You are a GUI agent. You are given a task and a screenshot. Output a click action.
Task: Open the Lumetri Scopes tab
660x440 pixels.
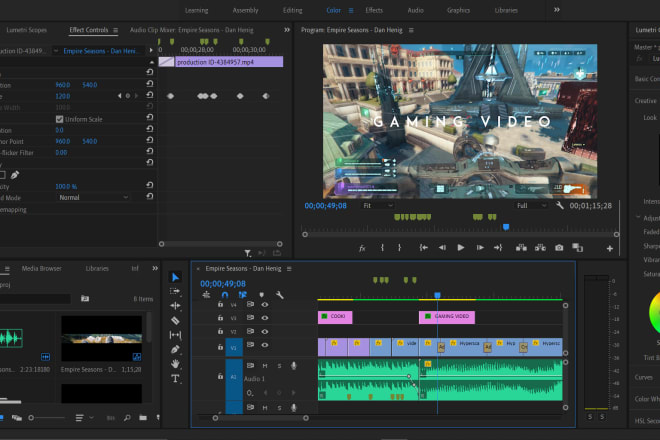[x=27, y=30]
